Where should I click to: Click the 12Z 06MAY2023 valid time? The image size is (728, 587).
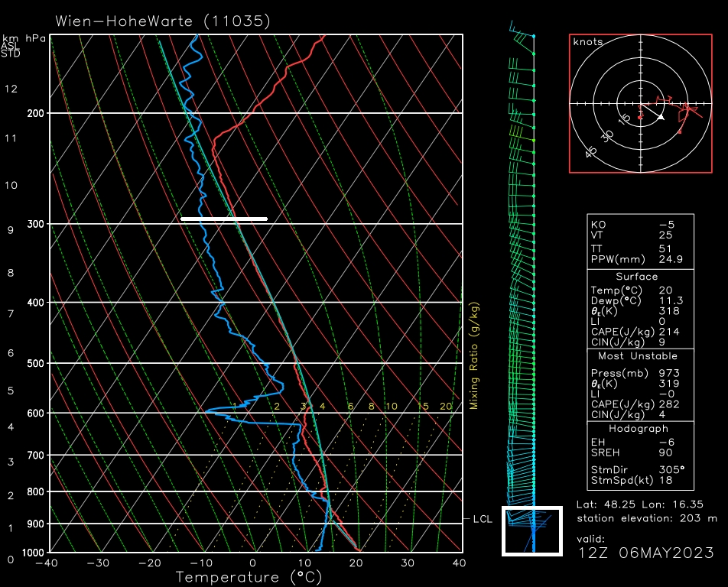pyautogui.click(x=646, y=553)
